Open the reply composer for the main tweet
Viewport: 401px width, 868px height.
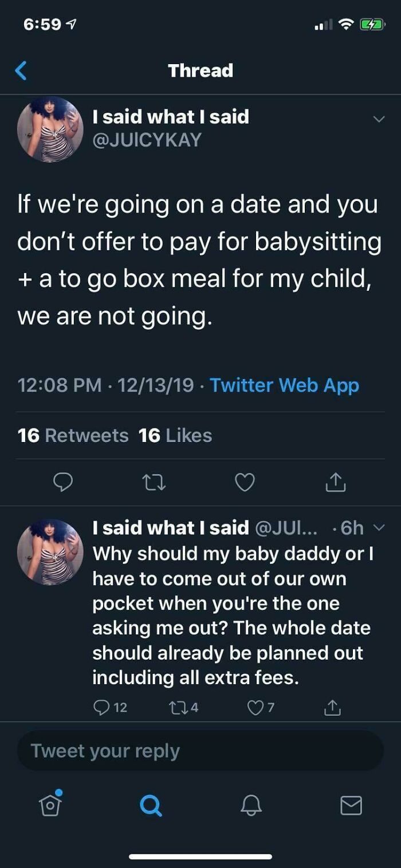(x=63, y=482)
